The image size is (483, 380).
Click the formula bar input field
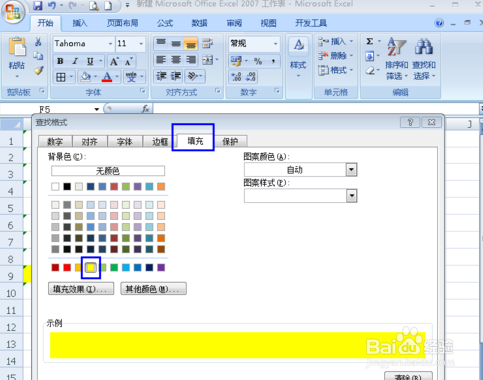[x=316, y=109]
